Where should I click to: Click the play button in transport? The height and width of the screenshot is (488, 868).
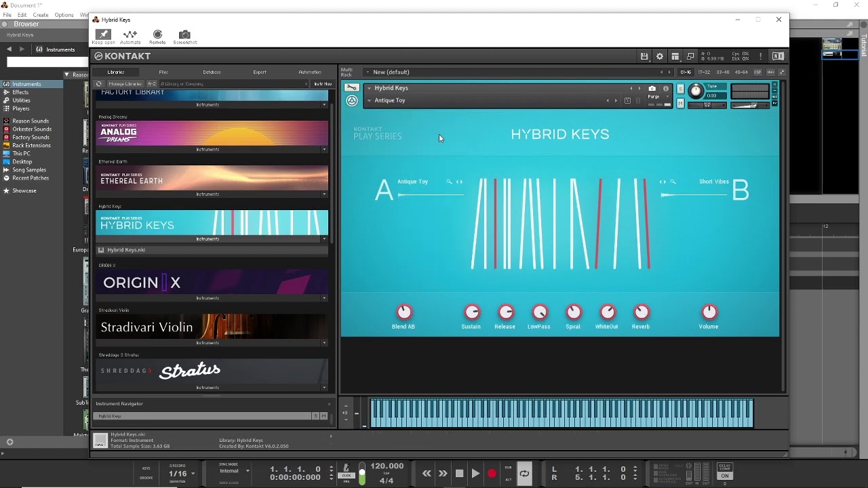click(x=475, y=474)
